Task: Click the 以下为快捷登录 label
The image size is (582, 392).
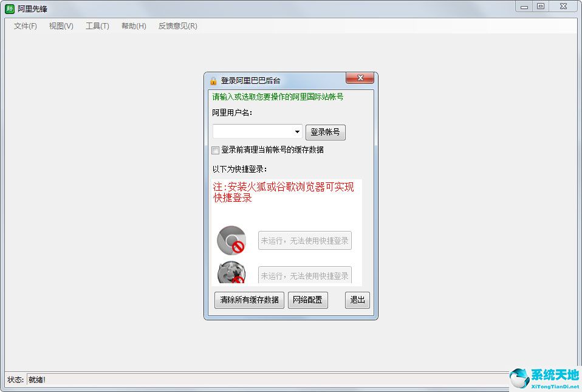Action: (239, 170)
